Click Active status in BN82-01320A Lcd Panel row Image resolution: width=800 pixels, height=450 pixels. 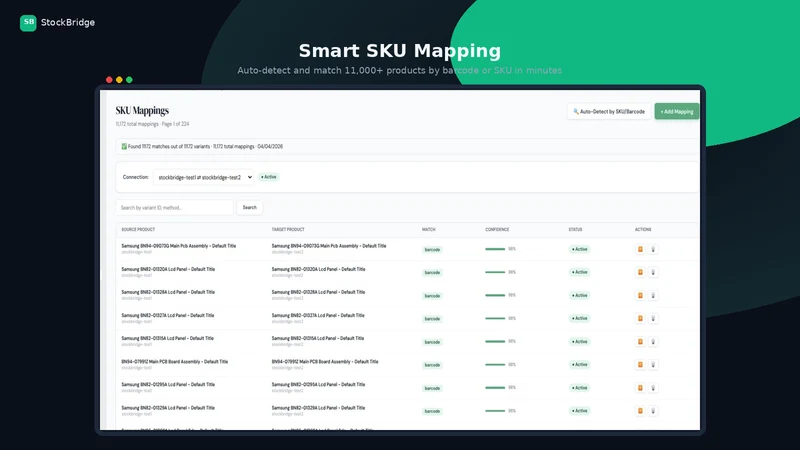[x=580, y=272]
